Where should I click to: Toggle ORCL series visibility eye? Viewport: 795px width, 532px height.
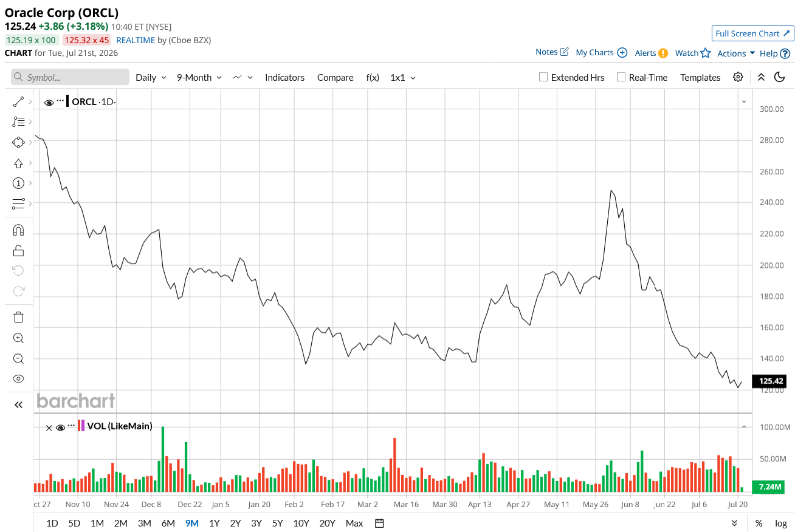coord(49,102)
